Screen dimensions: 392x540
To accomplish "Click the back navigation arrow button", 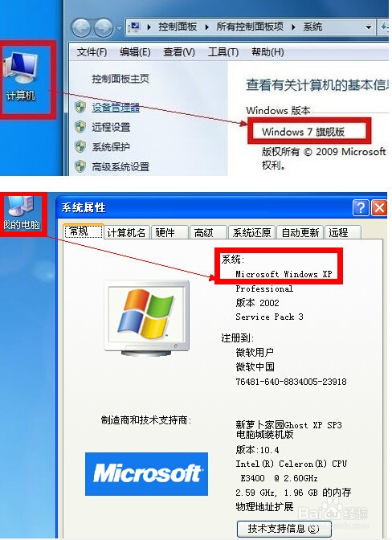I will [81, 27].
